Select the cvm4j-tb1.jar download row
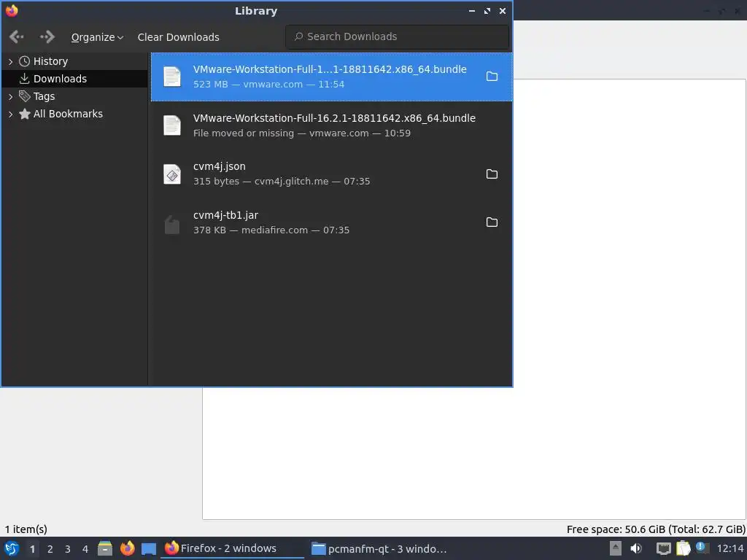 pos(332,222)
